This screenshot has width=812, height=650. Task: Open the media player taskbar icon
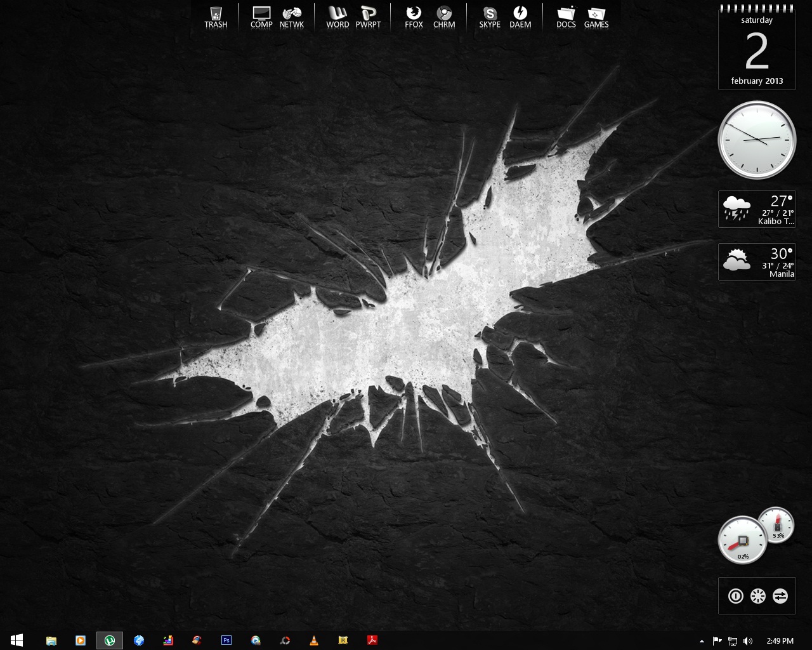click(x=81, y=640)
